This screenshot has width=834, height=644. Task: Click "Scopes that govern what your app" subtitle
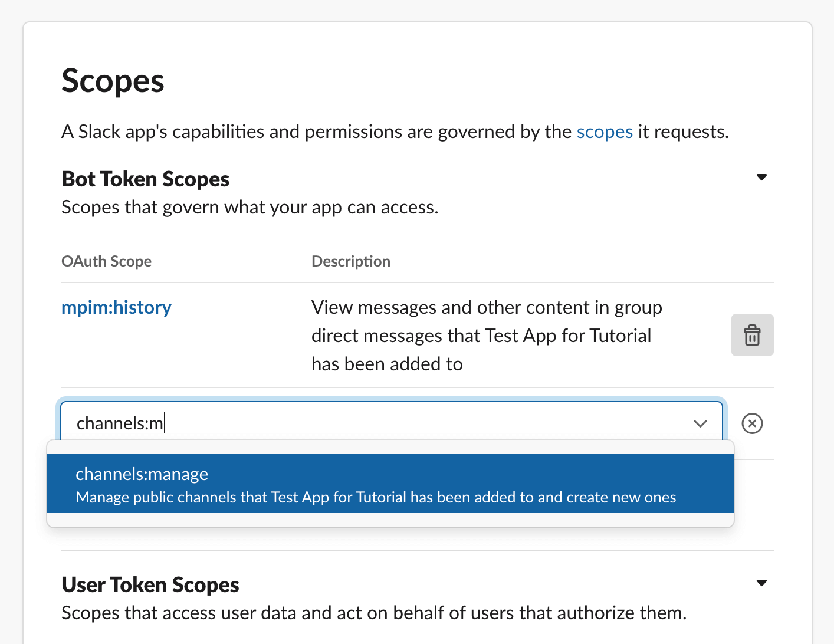point(249,208)
